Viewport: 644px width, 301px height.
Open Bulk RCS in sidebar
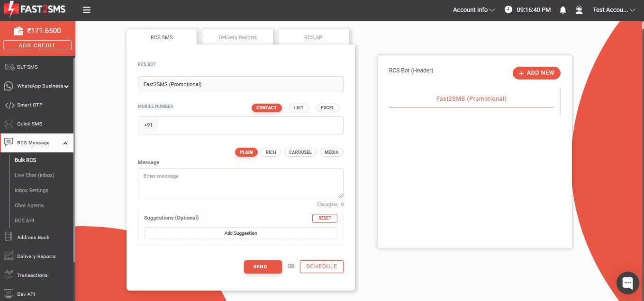click(26, 160)
